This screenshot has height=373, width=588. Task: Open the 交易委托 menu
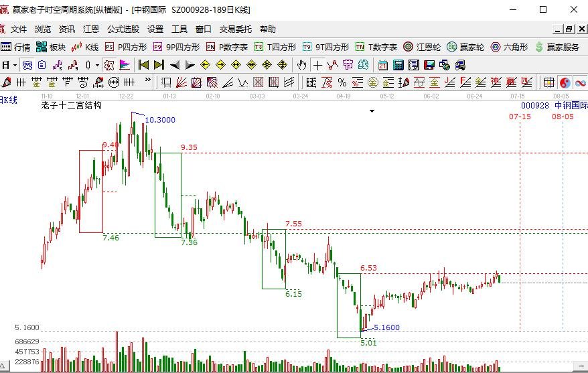coord(236,29)
